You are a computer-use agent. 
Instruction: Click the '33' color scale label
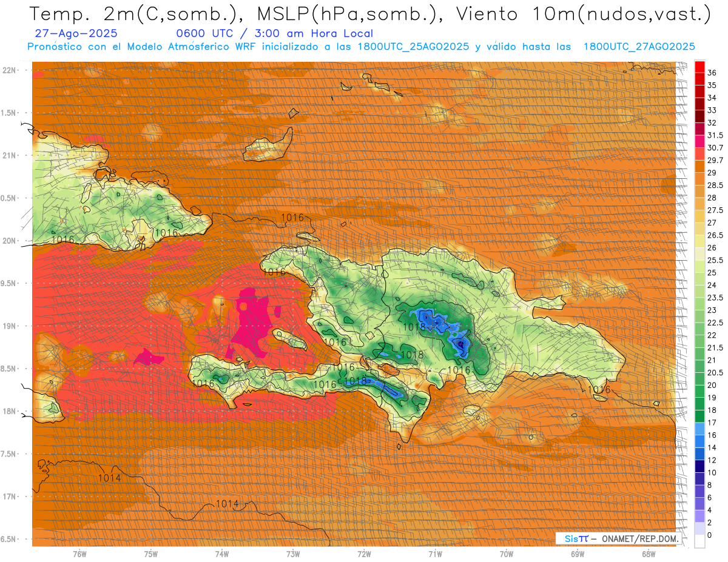(712, 110)
